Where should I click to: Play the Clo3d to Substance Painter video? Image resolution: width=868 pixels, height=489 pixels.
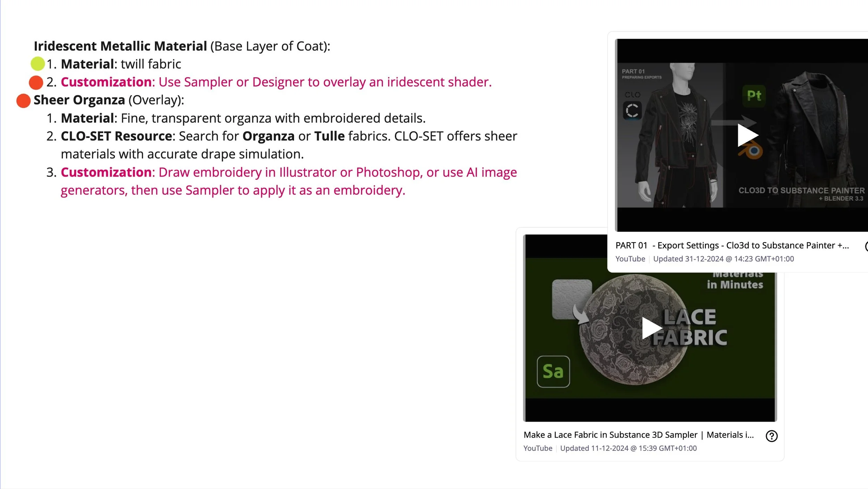point(747,135)
